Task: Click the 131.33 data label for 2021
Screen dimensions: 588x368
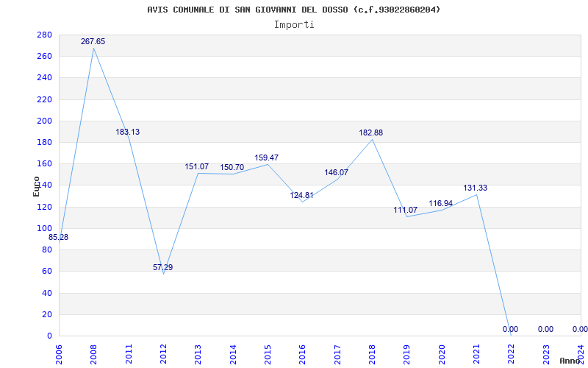Action: pos(475,188)
